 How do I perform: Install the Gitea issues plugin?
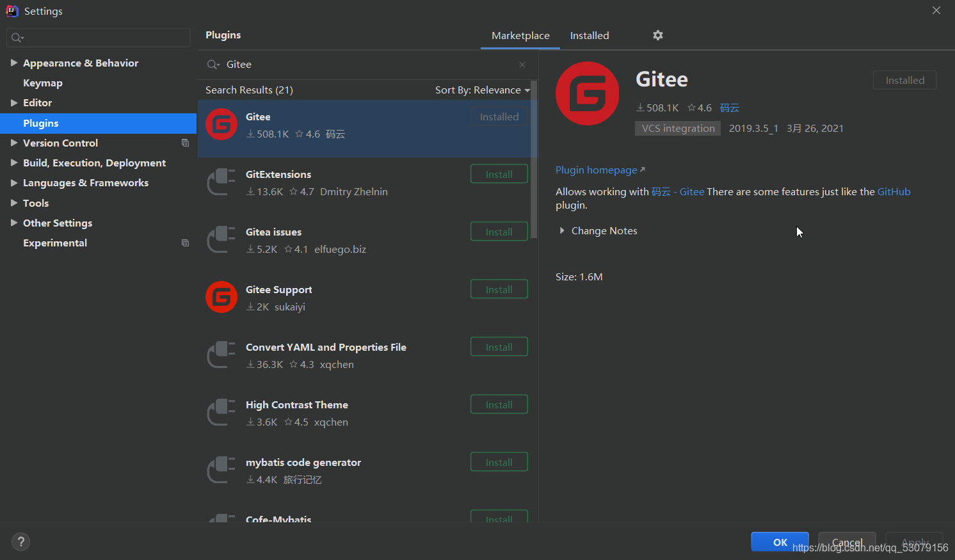pyautogui.click(x=499, y=232)
